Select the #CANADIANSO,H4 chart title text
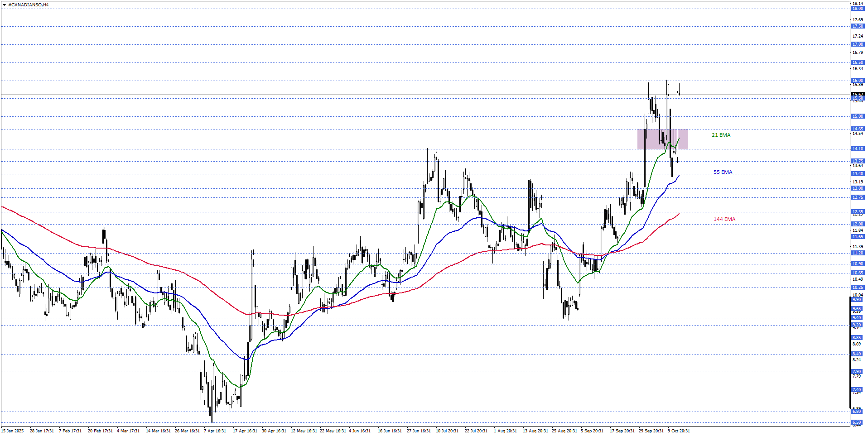This screenshot has height=436, width=868. click(x=28, y=5)
